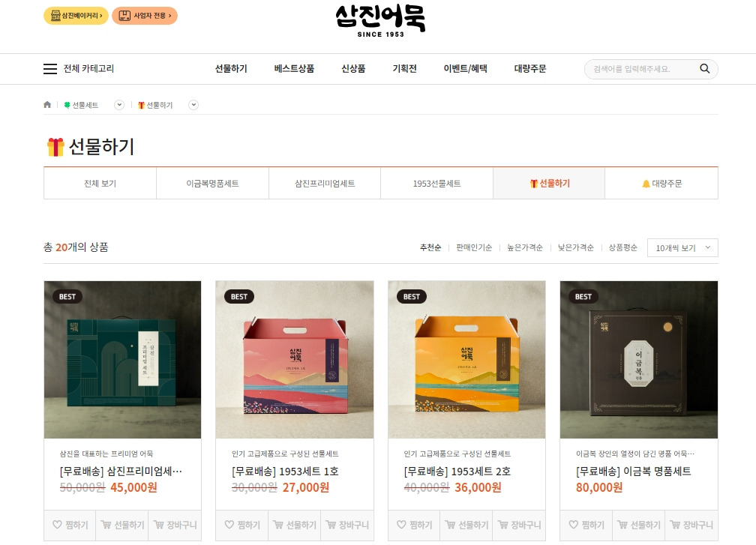This screenshot has width=756, height=545.
Task: Click 선물하기 cart on 1953세트 1호
Action: [294, 525]
